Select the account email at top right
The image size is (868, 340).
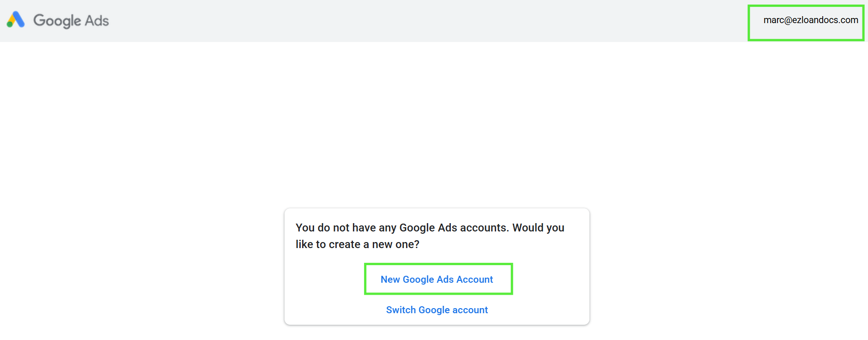[810, 20]
